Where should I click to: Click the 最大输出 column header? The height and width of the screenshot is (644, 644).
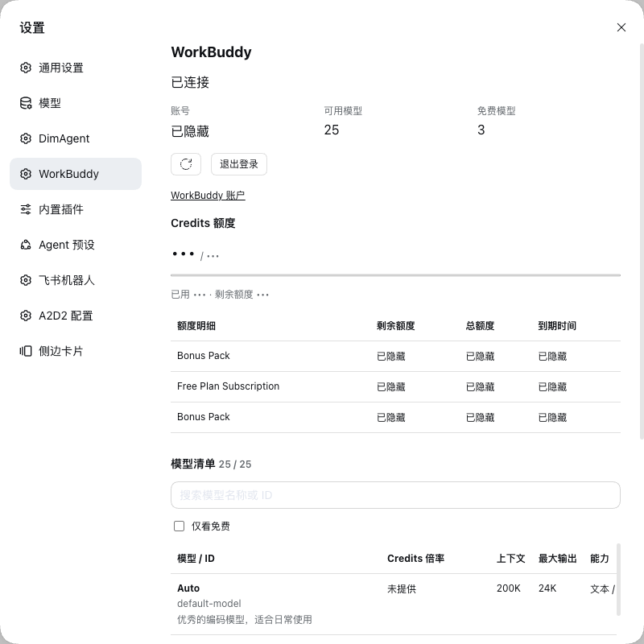coord(557,559)
